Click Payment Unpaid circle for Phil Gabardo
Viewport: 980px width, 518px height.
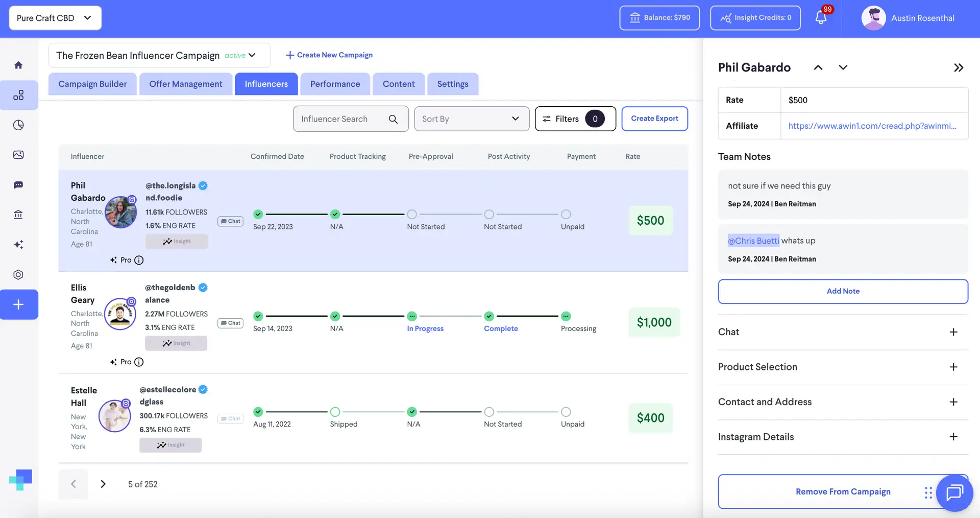click(x=566, y=215)
